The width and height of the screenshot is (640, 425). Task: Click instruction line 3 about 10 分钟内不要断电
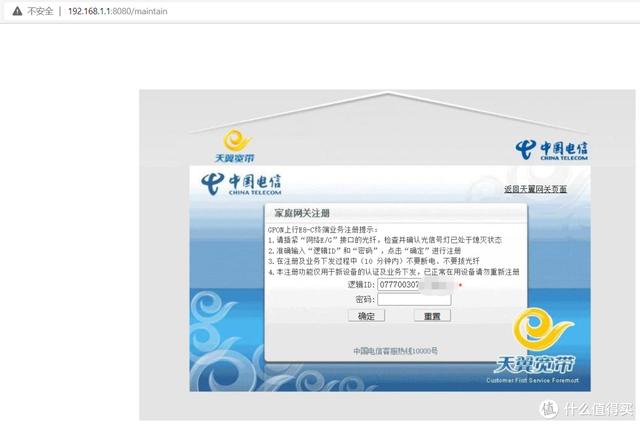[x=374, y=261]
